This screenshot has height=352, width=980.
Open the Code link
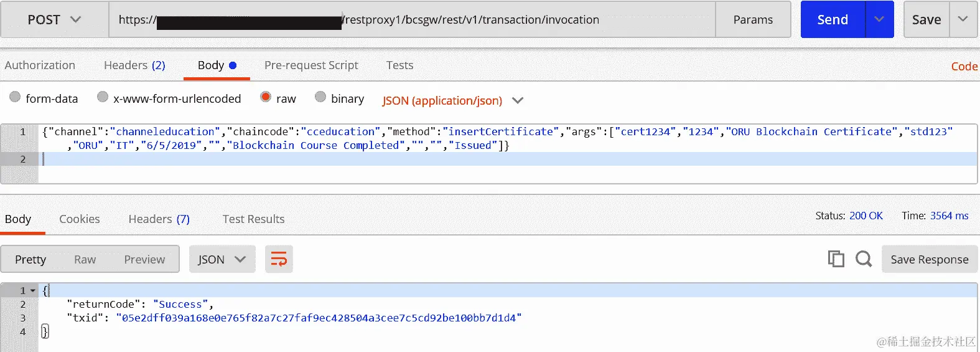pos(964,67)
